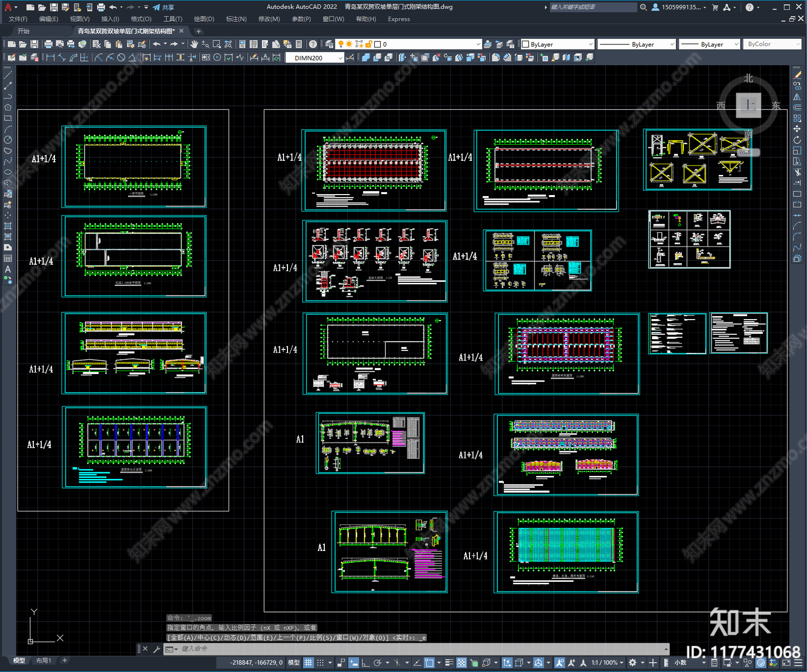This screenshot has height=672, width=807.
Task: Add a new drawing tab with plus
Action: point(198,31)
